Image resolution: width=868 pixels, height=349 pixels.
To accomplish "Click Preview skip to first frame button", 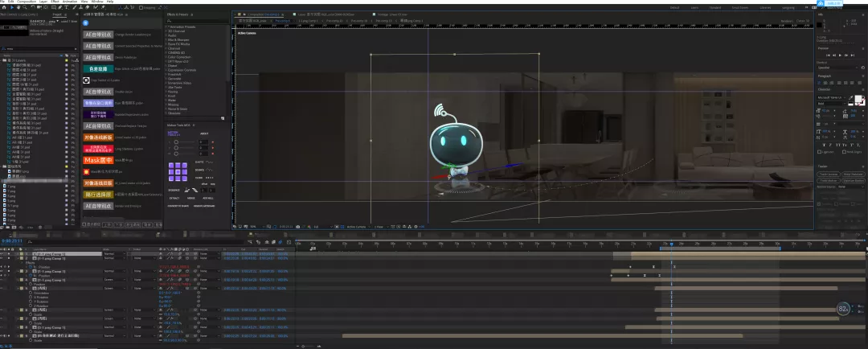I will click(828, 55).
